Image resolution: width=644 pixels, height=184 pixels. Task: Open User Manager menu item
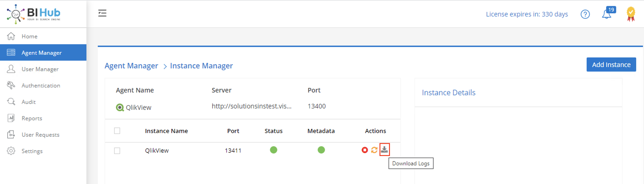coord(43,69)
